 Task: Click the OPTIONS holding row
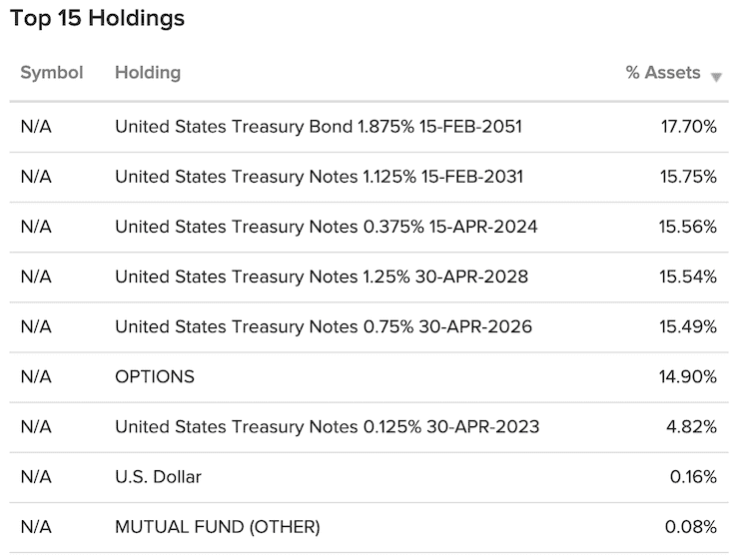coord(369,377)
